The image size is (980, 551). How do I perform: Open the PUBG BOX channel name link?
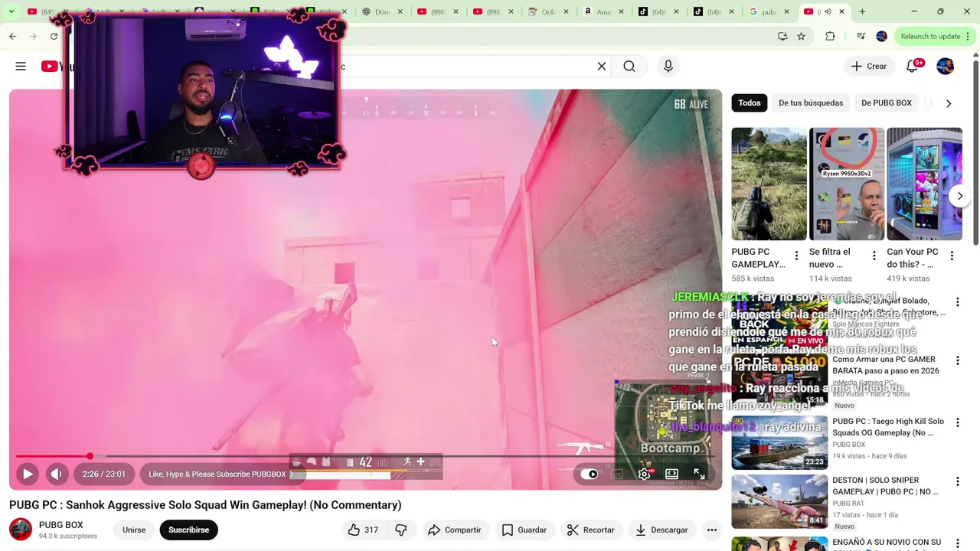(x=60, y=525)
